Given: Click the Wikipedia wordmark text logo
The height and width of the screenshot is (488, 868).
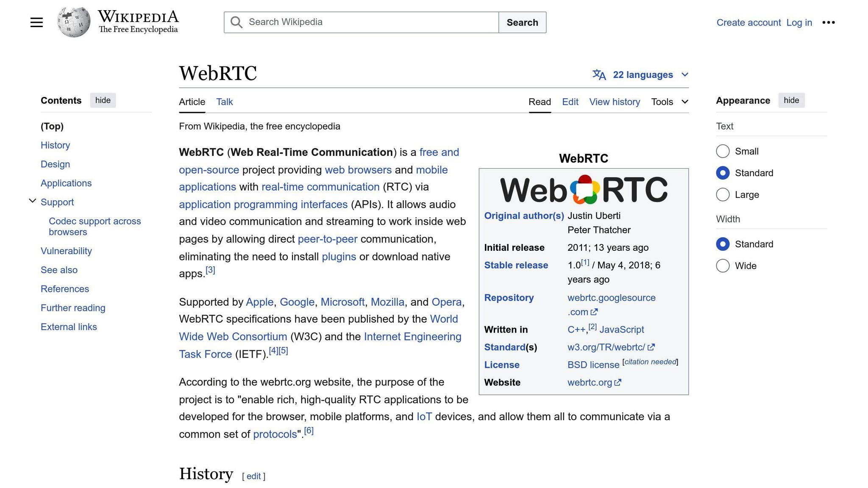Looking at the screenshot, I should click(138, 22).
